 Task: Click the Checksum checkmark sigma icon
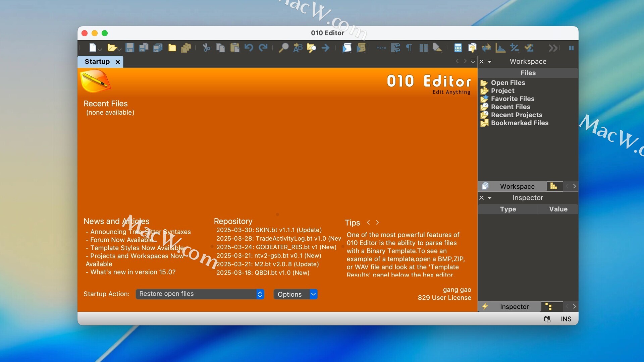click(x=529, y=48)
